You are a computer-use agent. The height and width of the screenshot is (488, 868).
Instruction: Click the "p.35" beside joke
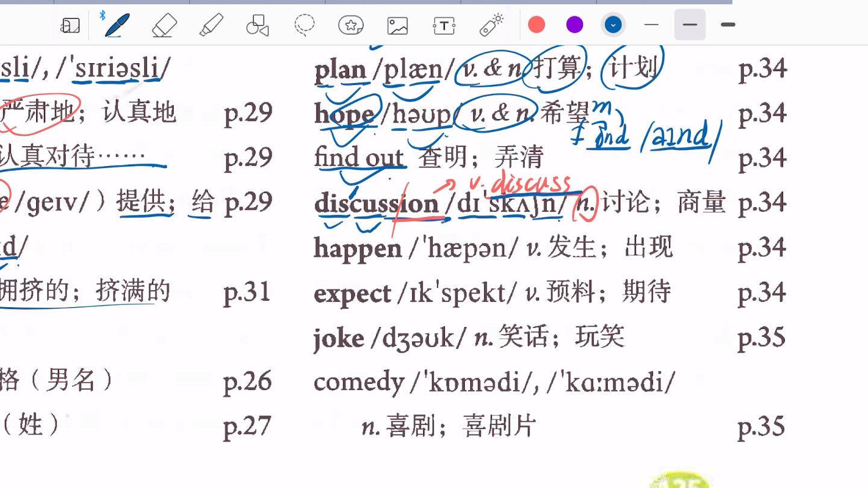pyautogui.click(x=762, y=337)
